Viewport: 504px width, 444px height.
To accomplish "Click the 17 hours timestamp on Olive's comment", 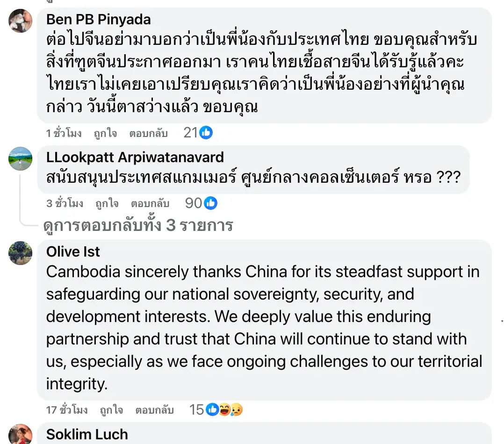I will [x=67, y=410].
